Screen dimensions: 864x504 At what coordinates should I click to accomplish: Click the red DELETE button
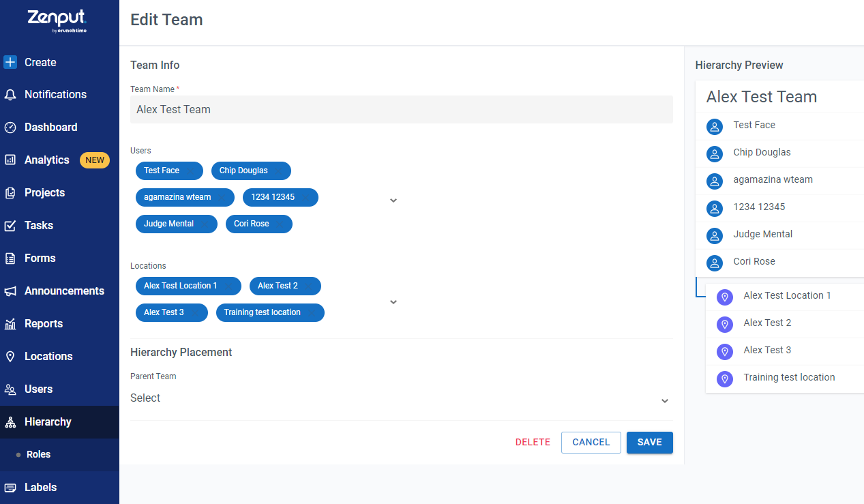click(533, 443)
